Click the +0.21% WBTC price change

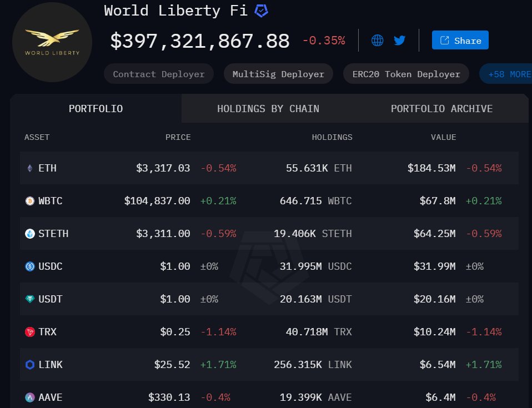pos(218,201)
